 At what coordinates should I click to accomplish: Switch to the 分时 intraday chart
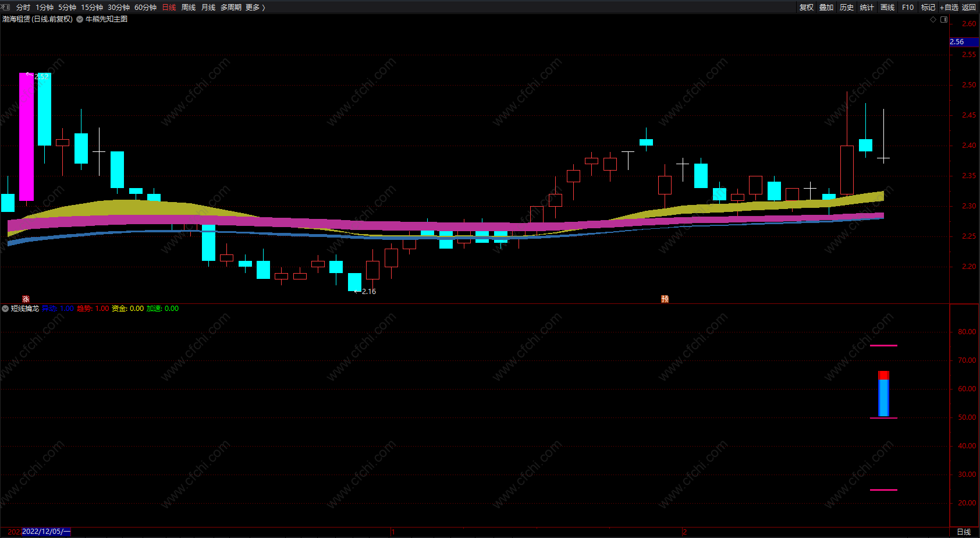pyautogui.click(x=23, y=8)
